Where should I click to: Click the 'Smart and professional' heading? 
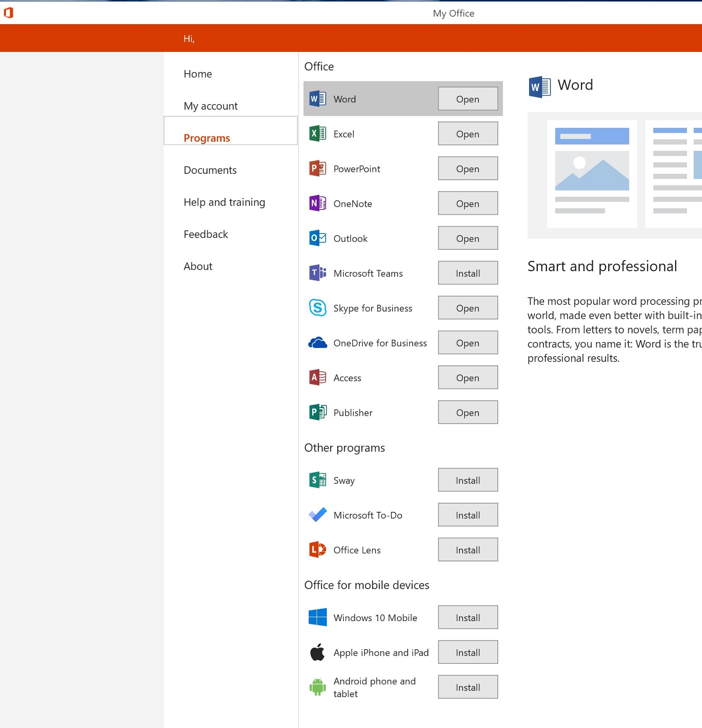coord(602,266)
